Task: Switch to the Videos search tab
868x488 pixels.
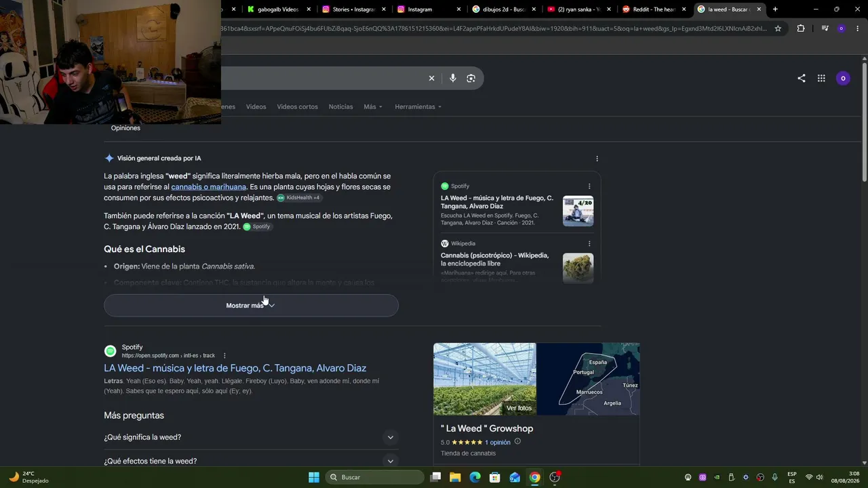Action: point(256,106)
